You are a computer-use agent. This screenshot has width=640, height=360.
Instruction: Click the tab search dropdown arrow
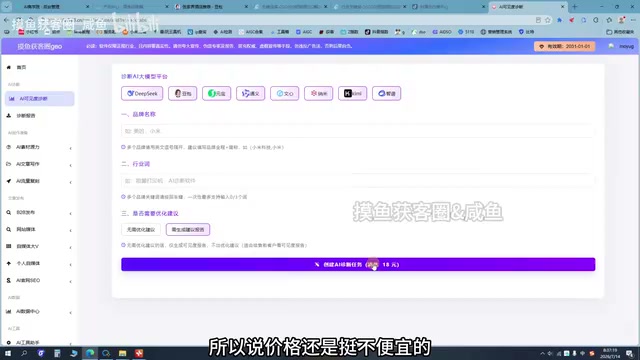7,7
